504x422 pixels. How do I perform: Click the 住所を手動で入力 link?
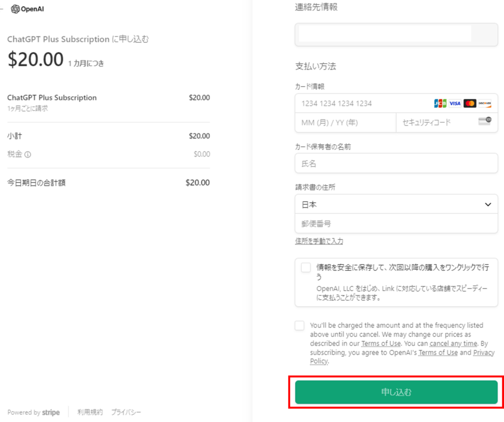319,241
